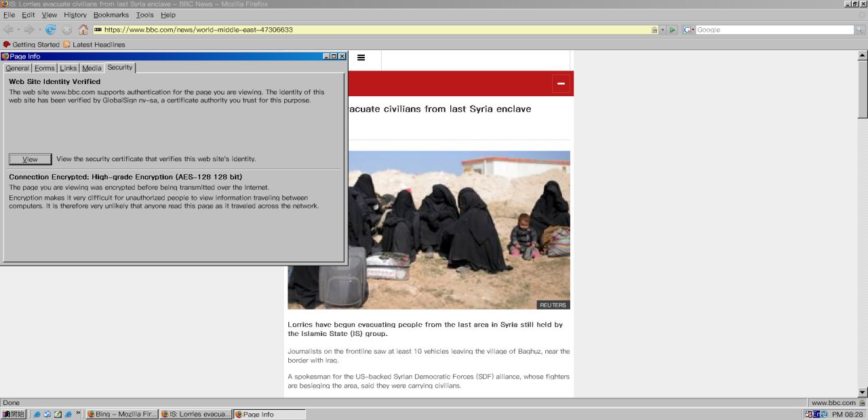Screen dimensions: 868x420
Task: Switch to the Media tab
Action: coord(92,68)
